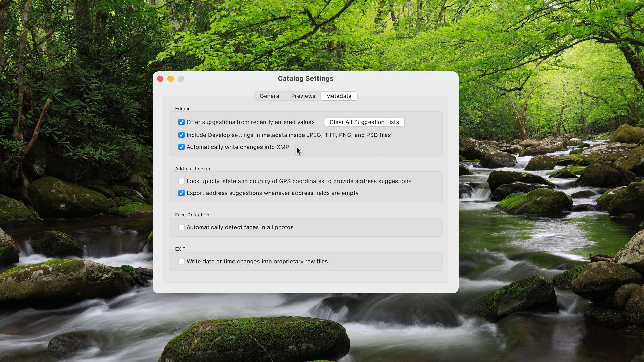
Task: Check "Write date or time changes into proprietary raw files"
Action: [x=181, y=261]
